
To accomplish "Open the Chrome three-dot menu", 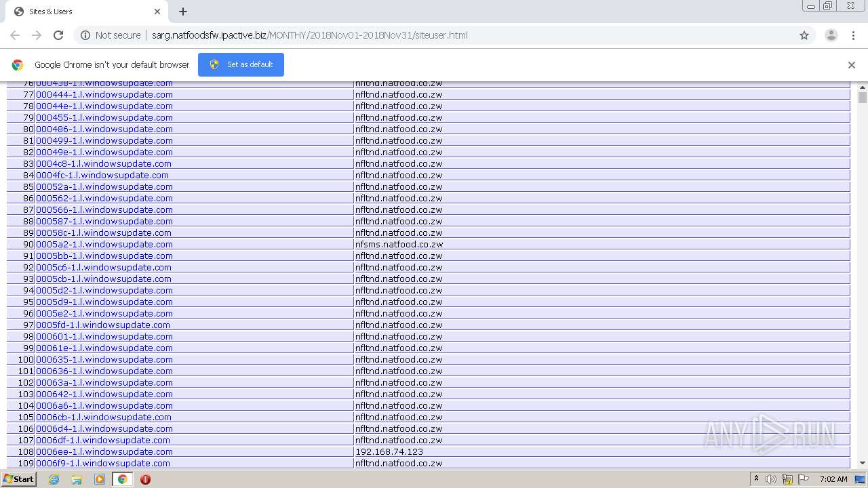I will click(853, 35).
